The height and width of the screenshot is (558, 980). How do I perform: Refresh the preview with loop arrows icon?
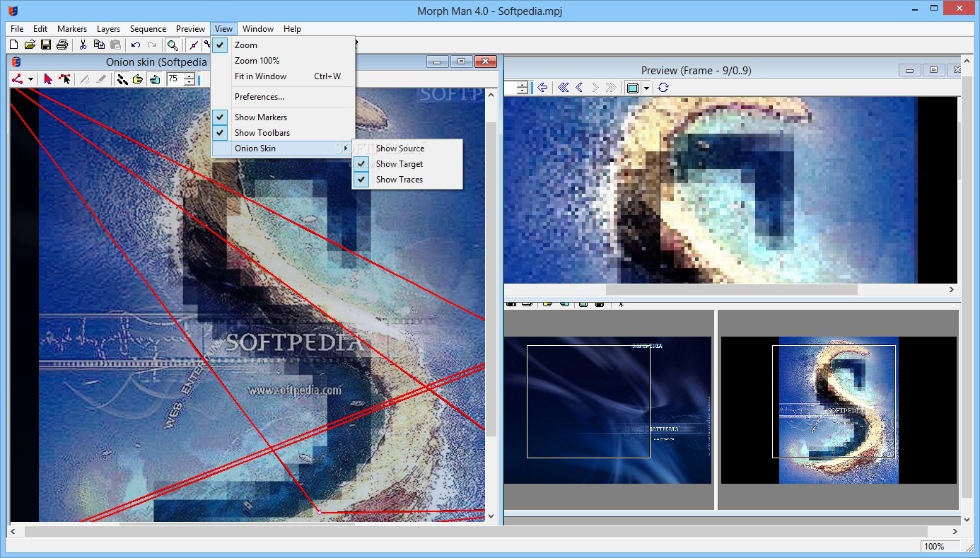[x=663, y=88]
